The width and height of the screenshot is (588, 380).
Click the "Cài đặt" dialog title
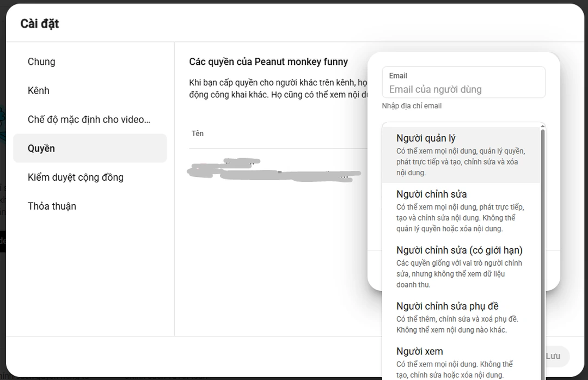(40, 23)
